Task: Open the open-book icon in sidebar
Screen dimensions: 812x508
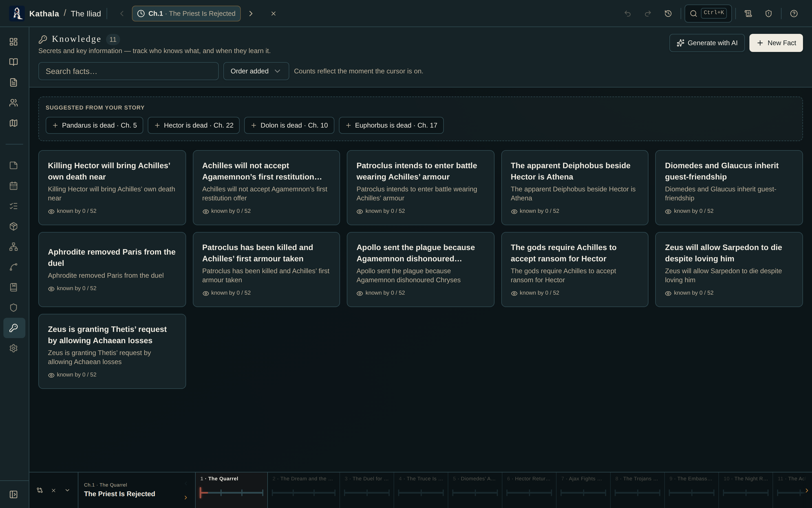Action: [14, 62]
